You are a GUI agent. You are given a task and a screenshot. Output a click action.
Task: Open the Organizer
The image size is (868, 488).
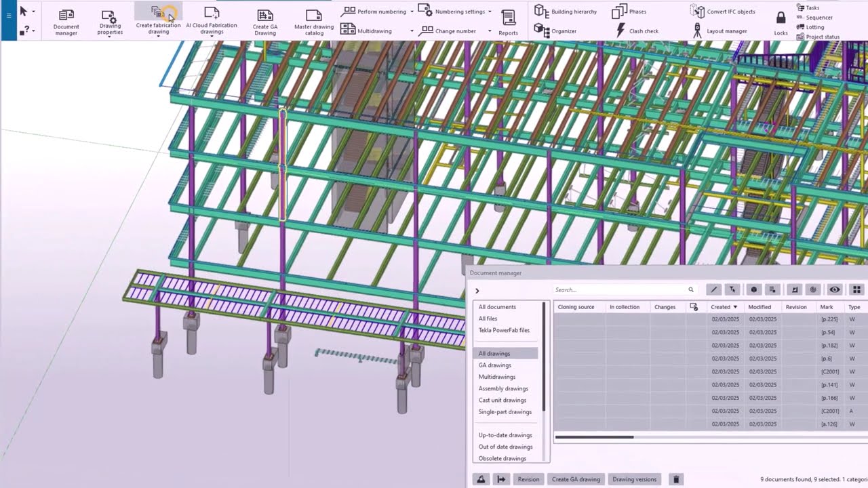pos(555,30)
